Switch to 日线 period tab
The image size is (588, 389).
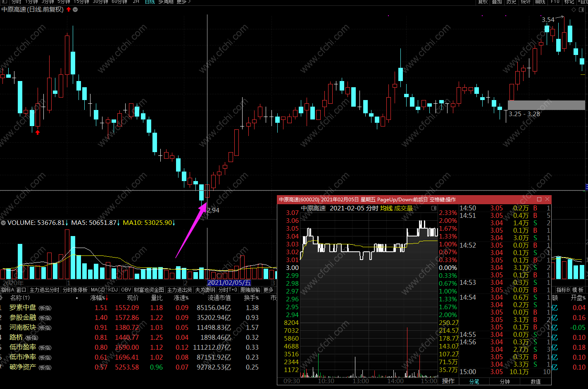pos(150,2)
